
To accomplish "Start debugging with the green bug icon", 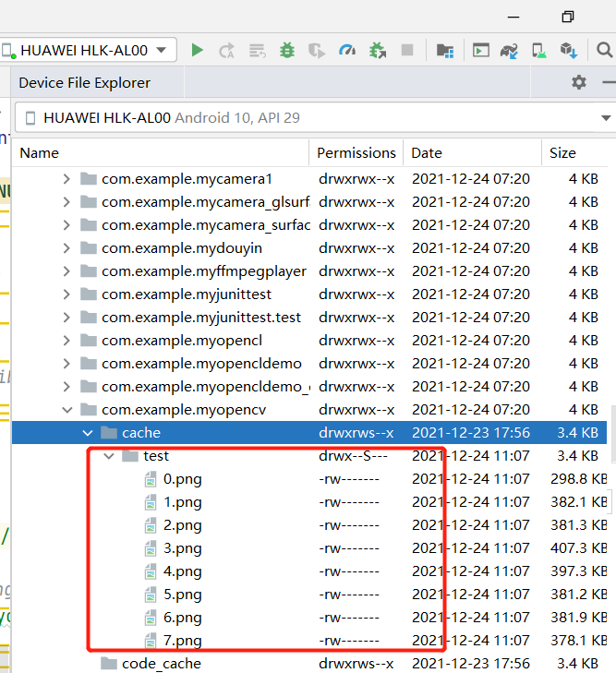I will point(286,50).
